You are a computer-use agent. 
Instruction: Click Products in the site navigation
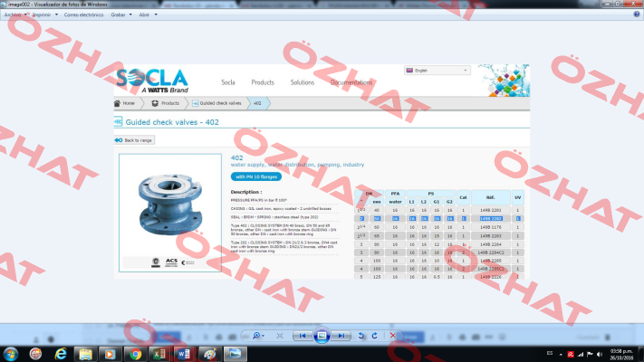tap(263, 82)
